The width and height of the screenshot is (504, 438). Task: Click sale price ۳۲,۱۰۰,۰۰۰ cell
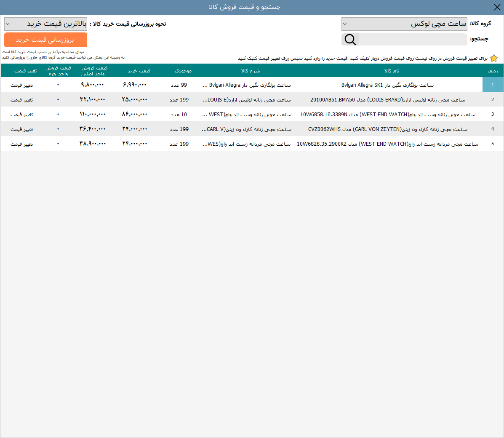(92, 99)
